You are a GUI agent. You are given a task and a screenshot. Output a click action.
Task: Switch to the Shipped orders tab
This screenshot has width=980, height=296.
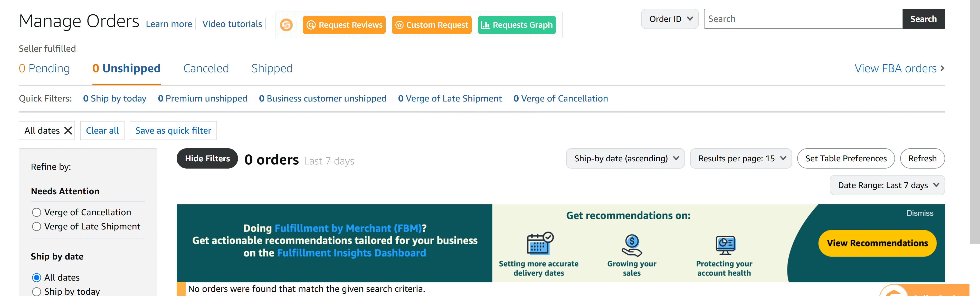(272, 69)
